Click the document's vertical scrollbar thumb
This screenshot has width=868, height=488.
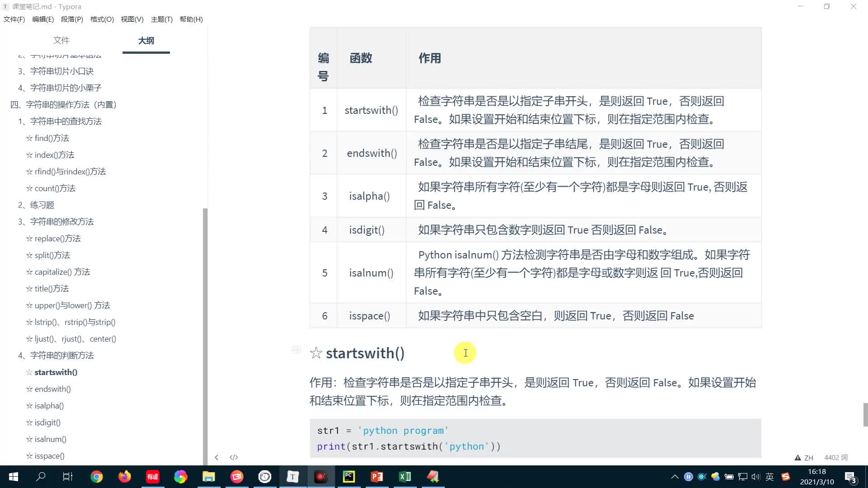coord(865,415)
